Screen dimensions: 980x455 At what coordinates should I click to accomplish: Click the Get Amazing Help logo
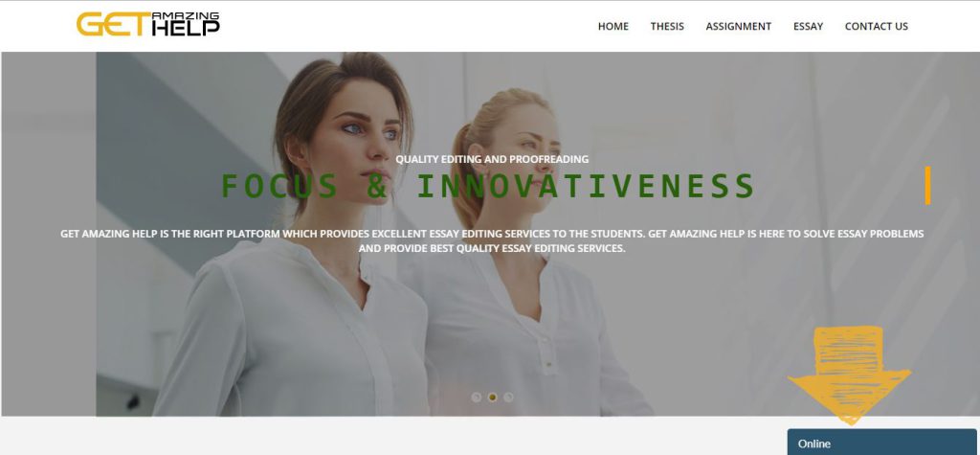(x=147, y=24)
